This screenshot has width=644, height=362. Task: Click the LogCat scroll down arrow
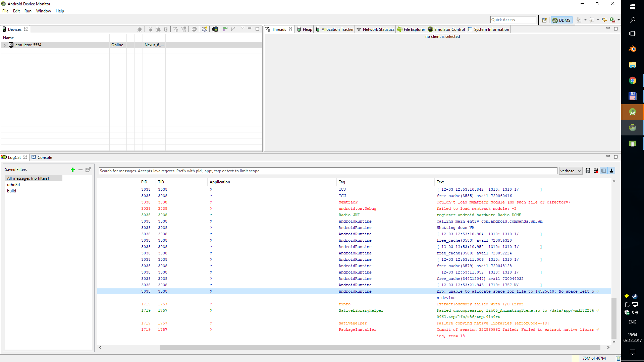point(614,342)
